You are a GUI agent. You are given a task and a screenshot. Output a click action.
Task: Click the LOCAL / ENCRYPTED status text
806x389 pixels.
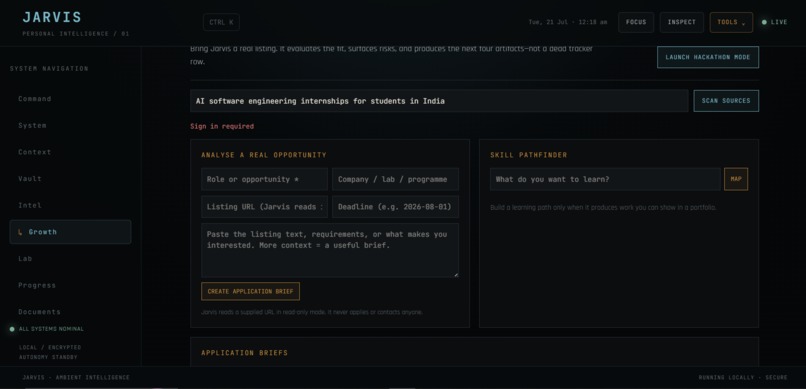tap(50, 347)
